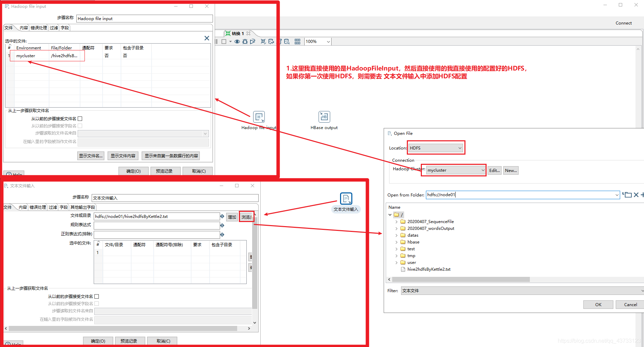Open the Open from Folder history dropdown

[617, 195]
